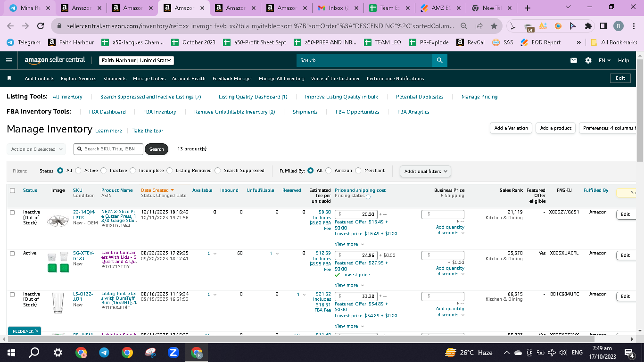
Task: Click the Add a product button
Action: pyautogui.click(x=556, y=128)
